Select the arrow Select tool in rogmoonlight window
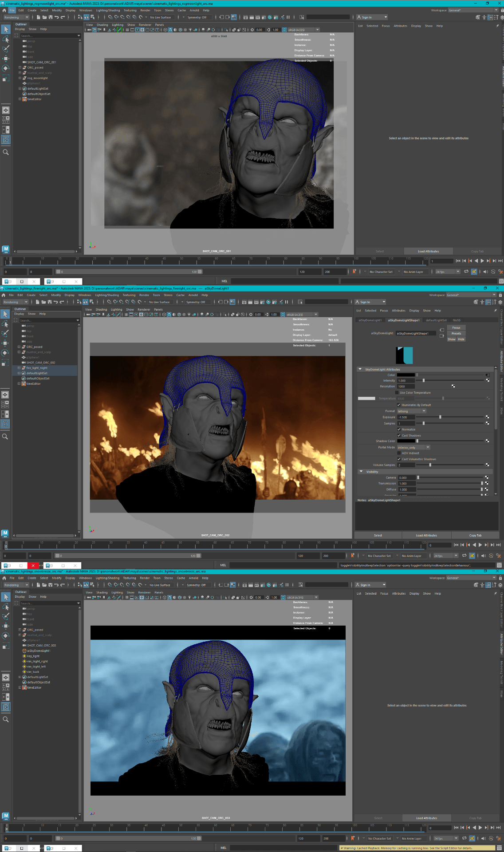The width and height of the screenshot is (504, 852). point(6,29)
